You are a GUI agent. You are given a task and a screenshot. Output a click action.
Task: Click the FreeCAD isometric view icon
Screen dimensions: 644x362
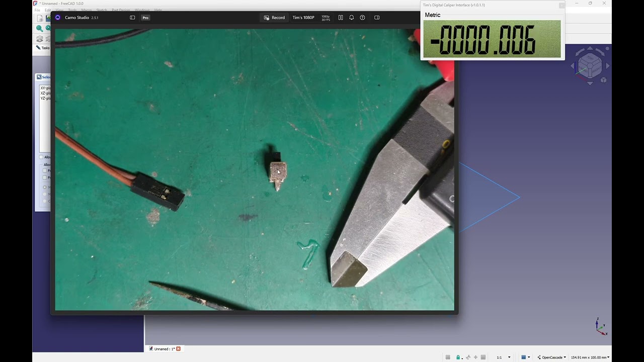(39, 39)
